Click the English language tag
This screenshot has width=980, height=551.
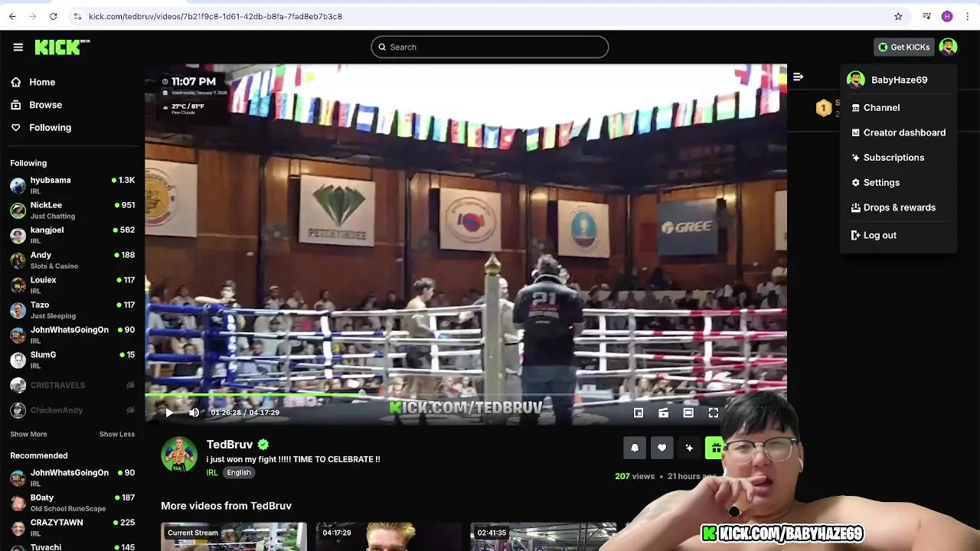click(x=239, y=473)
